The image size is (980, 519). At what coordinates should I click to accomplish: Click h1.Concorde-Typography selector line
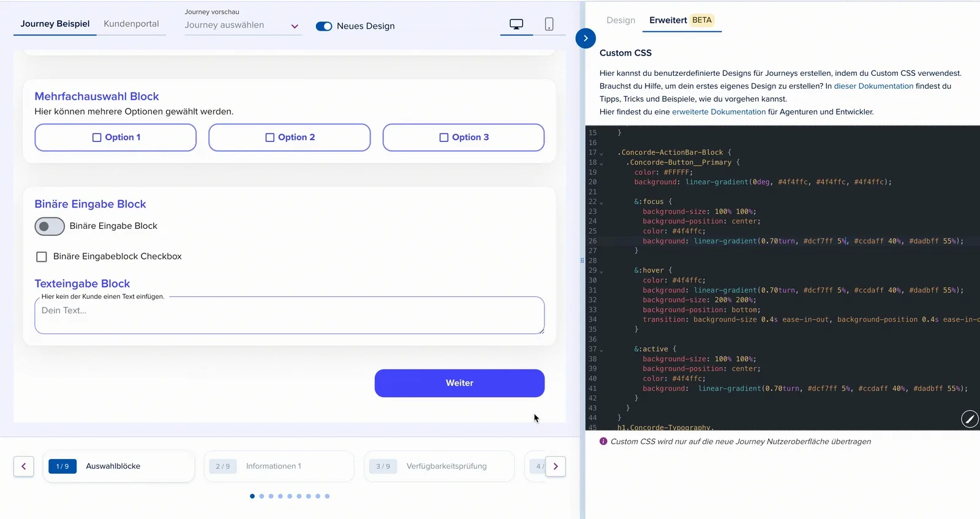point(665,427)
